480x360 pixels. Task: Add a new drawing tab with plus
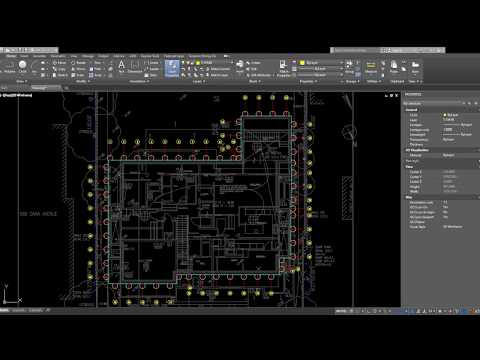pos(66,88)
